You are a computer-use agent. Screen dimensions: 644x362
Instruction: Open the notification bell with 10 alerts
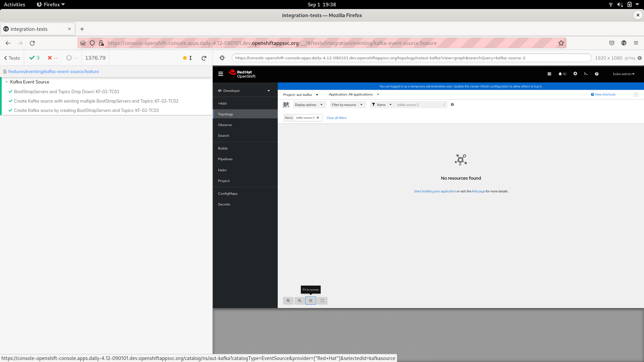[x=562, y=74]
